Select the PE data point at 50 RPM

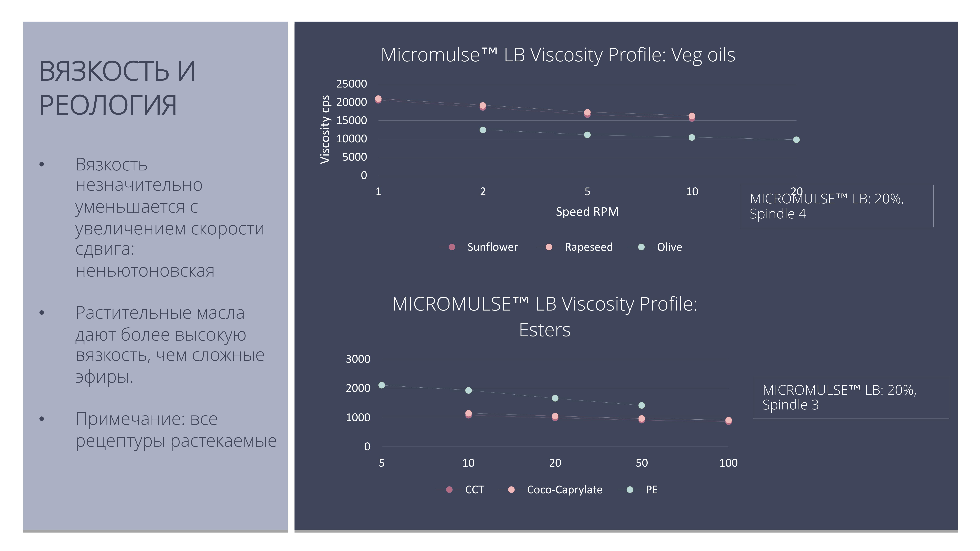(x=642, y=406)
